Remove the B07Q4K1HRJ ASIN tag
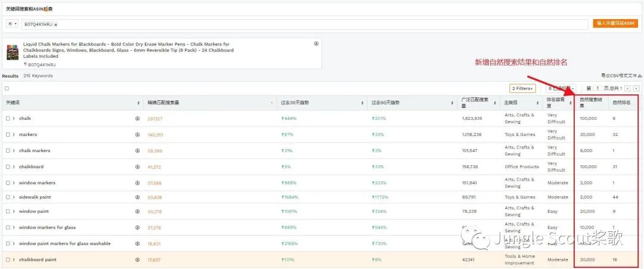Screen dimensions: 644x269 (55, 24)
